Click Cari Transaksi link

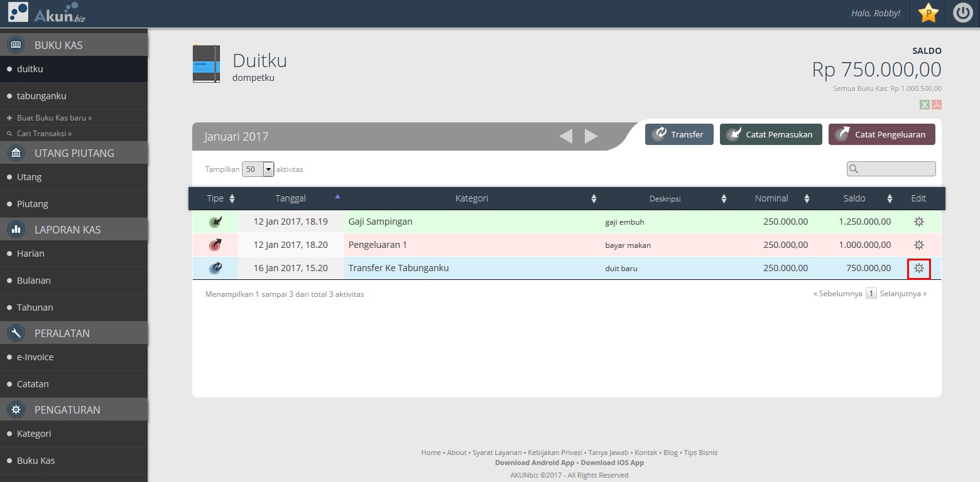tap(44, 134)
